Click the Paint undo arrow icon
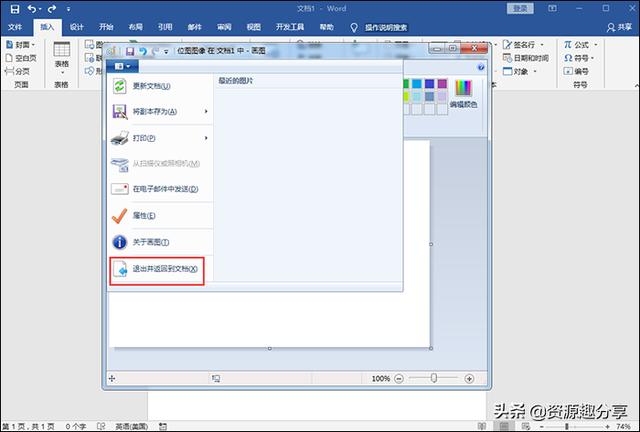The image size is (640, 432). 142,51
